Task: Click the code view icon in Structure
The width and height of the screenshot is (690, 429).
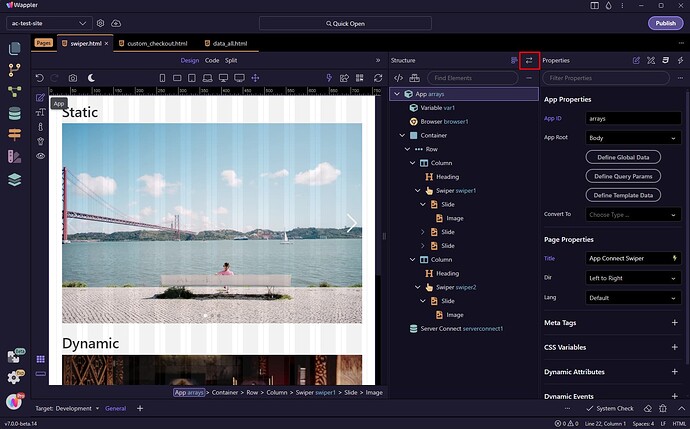Action: coord(398,78)
